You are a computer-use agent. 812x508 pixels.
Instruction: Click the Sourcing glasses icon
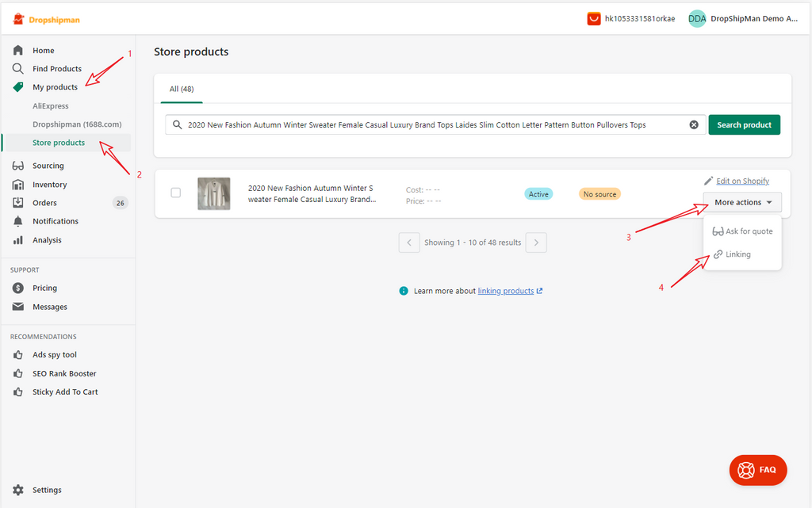[x=18, y=166]
